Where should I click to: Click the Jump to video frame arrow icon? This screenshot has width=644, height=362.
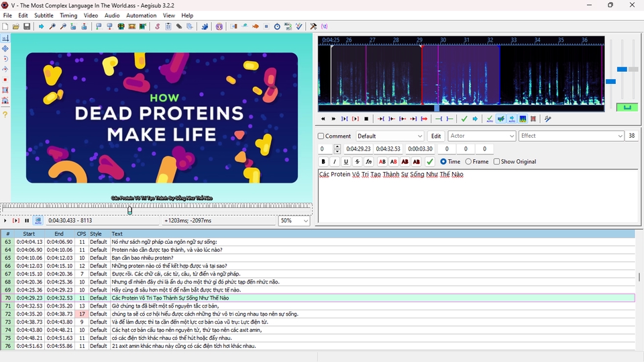(41, 26)
